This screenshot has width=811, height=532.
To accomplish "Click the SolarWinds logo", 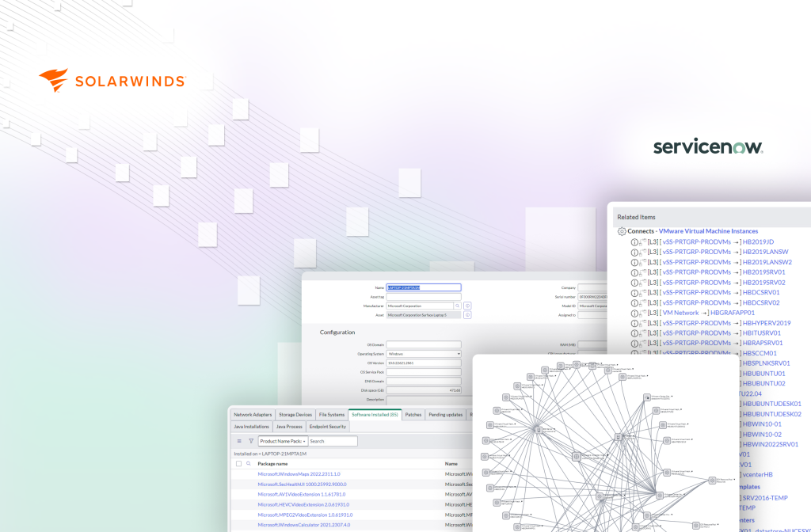I will 112,80.
